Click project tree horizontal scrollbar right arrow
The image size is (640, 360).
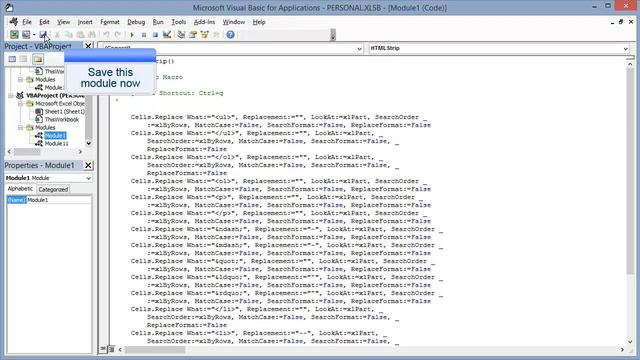[x=80, y=152]
